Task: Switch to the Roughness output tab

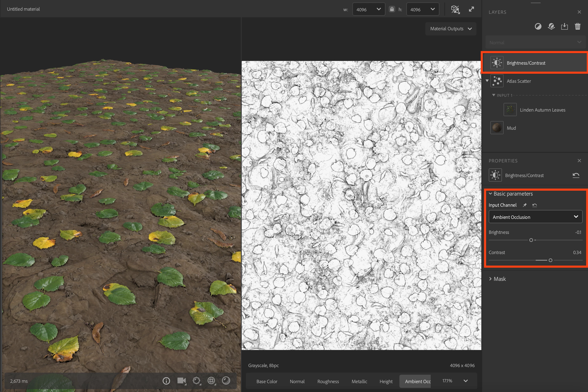Action: click(328, 381)
